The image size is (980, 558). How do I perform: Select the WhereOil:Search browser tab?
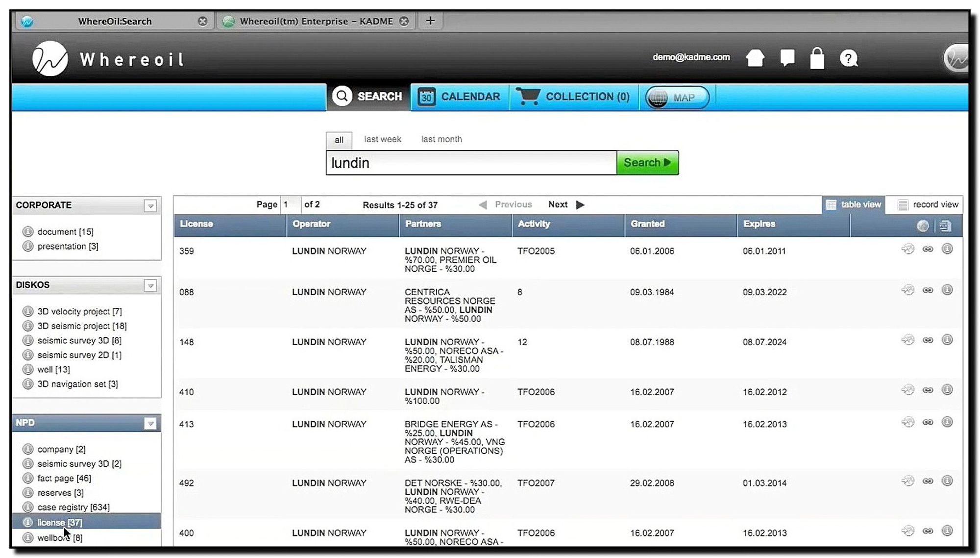pyautogui.click(x=115, y=21)
